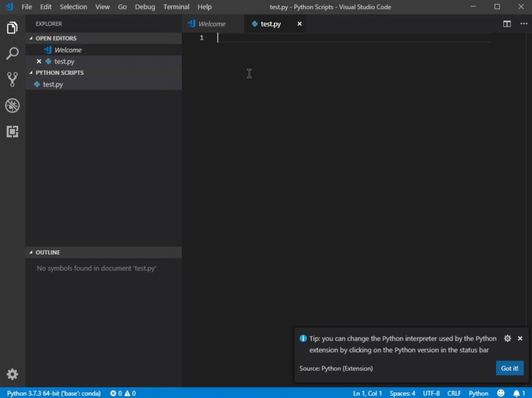Open the Debug view in activity bar

click(12, 105)
